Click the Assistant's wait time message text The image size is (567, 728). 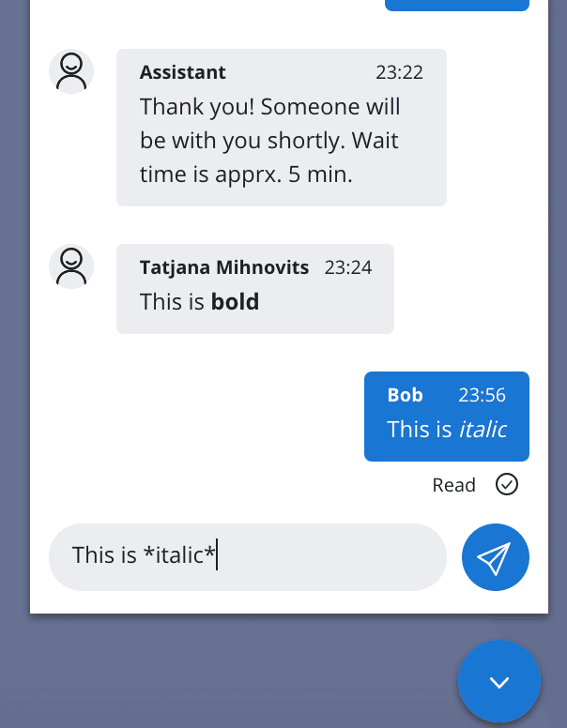[x=270, y=140]
